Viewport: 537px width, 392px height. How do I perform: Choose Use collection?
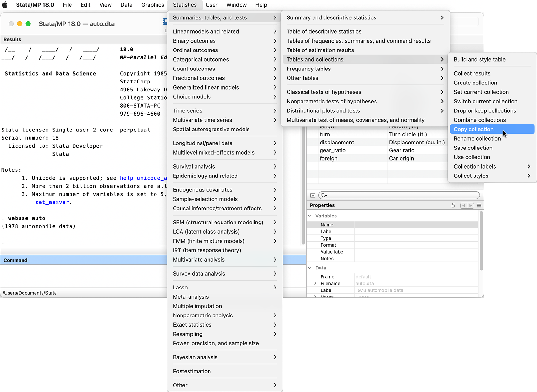[x=492, y=157]
